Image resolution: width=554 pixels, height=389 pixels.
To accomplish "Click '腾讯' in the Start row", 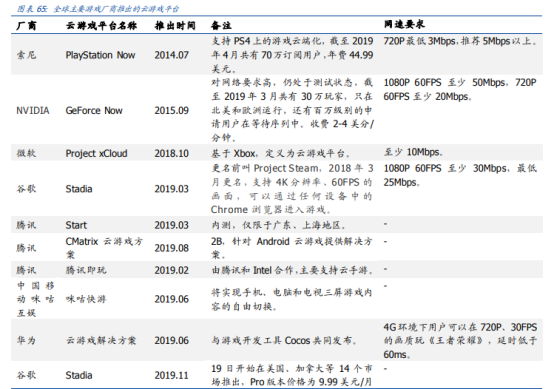I will [26, 225].
